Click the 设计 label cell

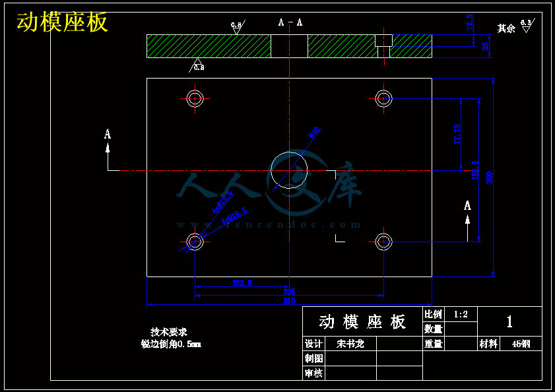pos(313,343)
